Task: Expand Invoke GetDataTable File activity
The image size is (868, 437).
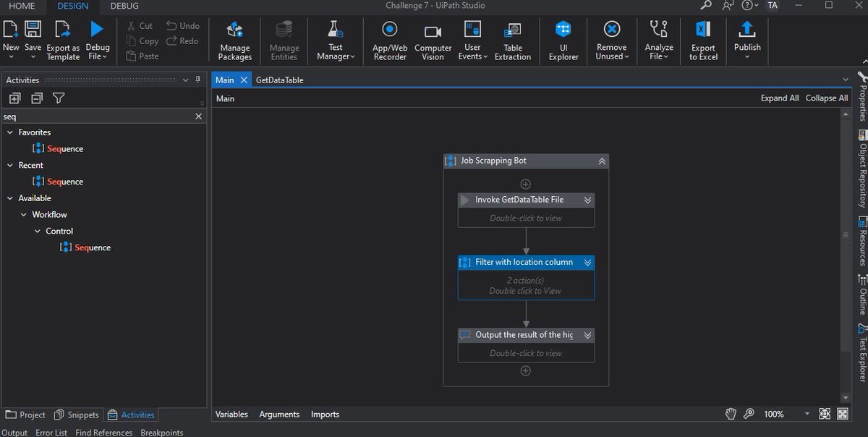Action: [588, 200]
